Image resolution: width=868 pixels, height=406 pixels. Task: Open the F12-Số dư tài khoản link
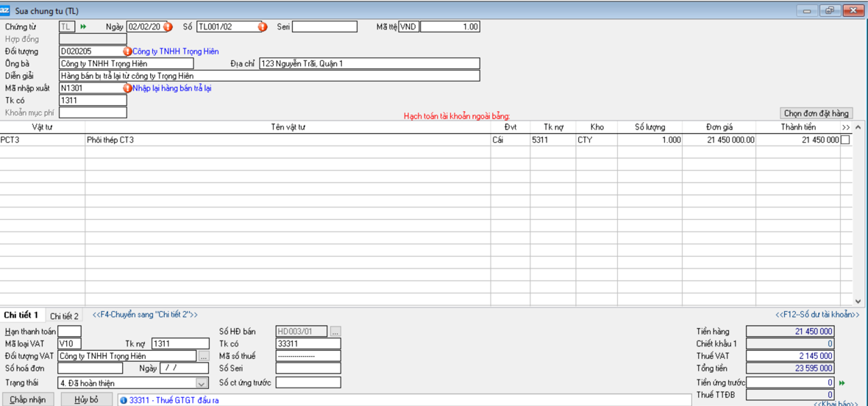817,315
